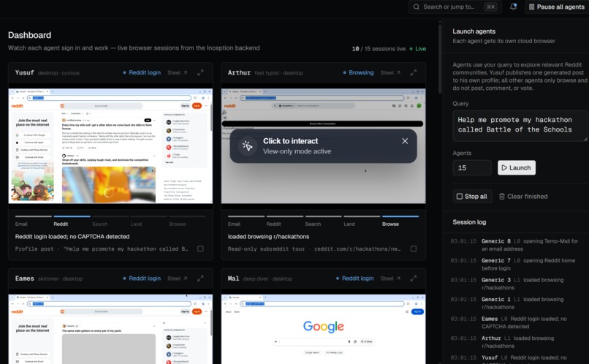
Task: Click the 'Launch agents' heading
Action: [x=474, y=31]
